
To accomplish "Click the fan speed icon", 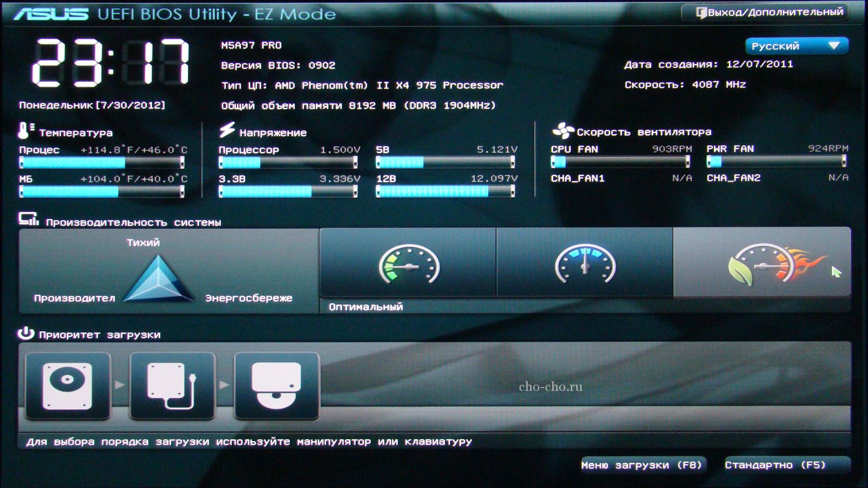I will [562, 131].
